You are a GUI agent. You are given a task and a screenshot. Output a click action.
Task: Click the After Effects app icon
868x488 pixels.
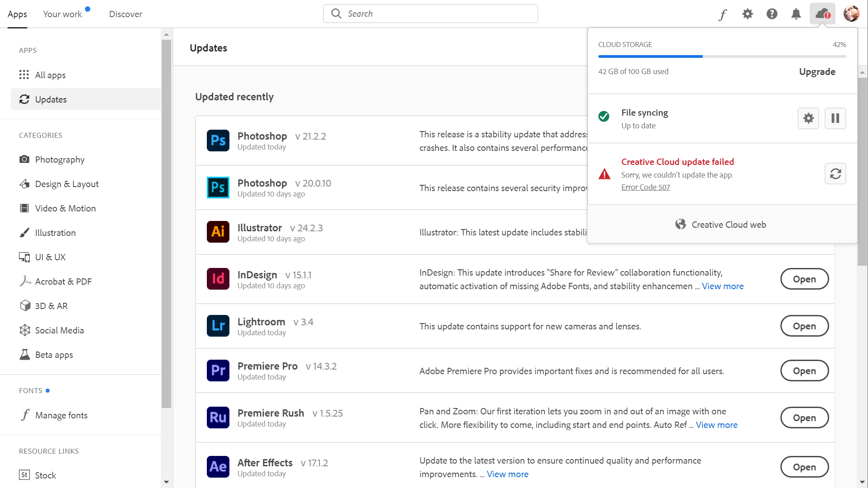(x=218, y=466)
